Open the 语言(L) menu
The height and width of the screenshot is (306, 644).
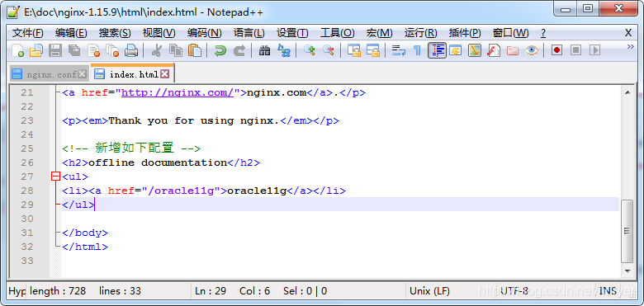click(x=249, y=33)
